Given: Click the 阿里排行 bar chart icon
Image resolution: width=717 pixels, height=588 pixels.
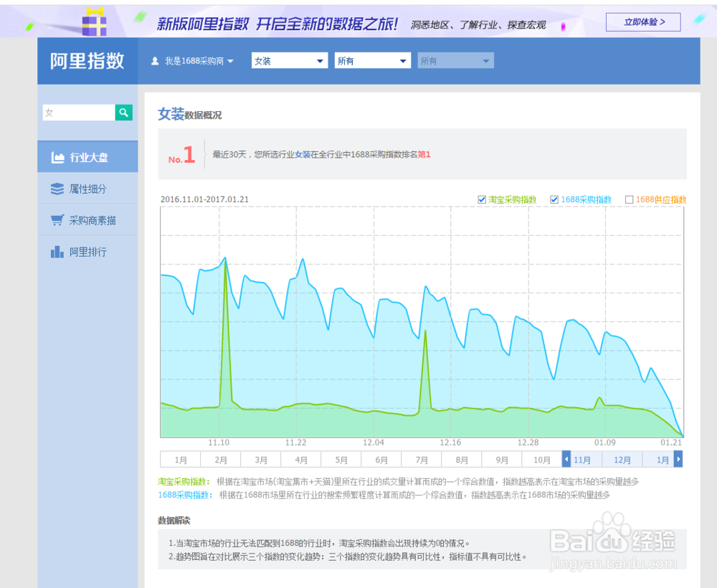Looking at the screenshot, I should point(57,252).
